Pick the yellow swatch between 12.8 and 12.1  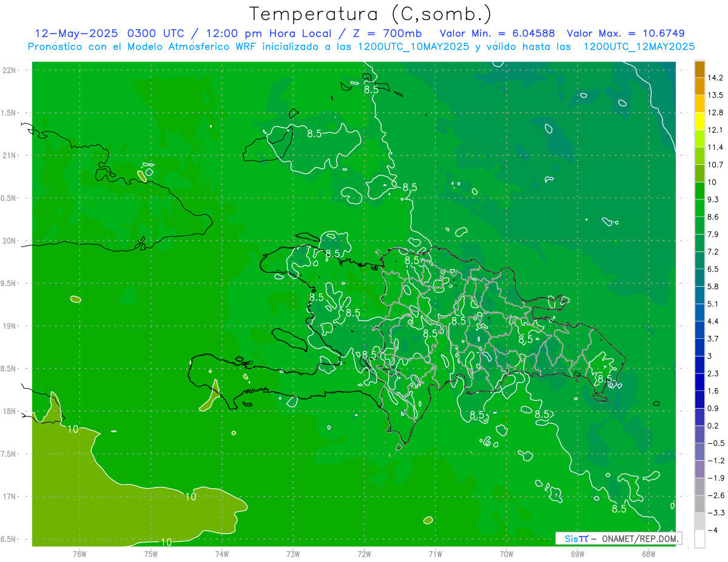[x=699, y=121]
